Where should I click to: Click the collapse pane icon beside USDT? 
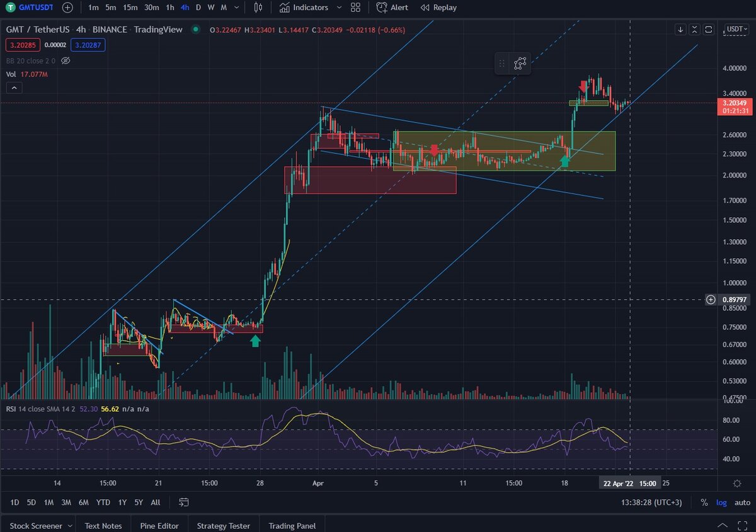[694, 29]
